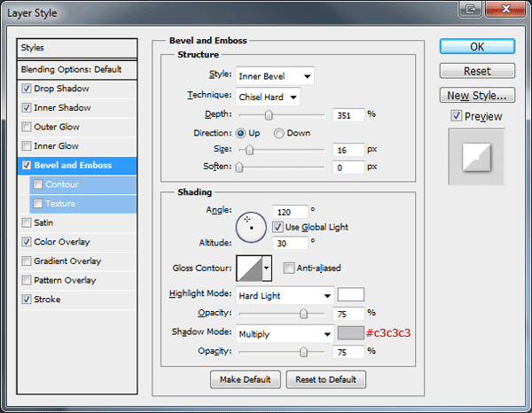Click the Reset to Default button
Viewport: 532px width, 413px height.
325,379
